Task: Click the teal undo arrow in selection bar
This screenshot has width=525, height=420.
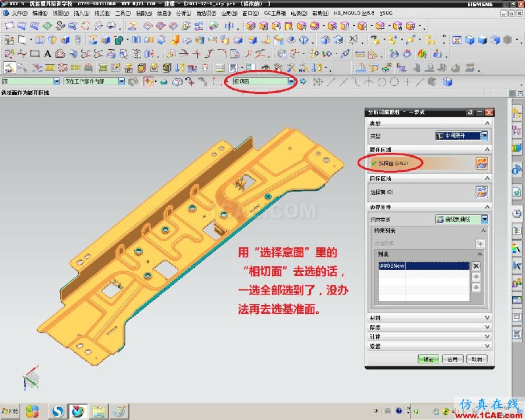Action: click(x=163, y=82)
